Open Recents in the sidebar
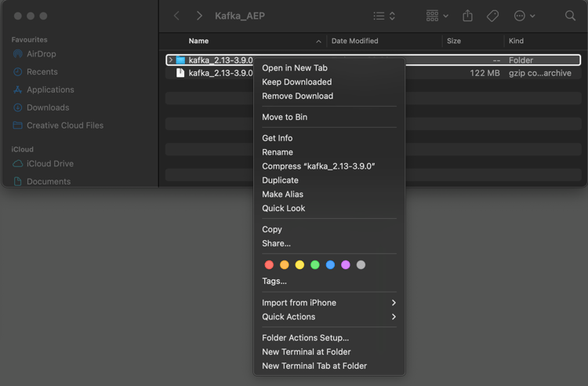This screenshot has height=386, width=588. coord(35,71)
